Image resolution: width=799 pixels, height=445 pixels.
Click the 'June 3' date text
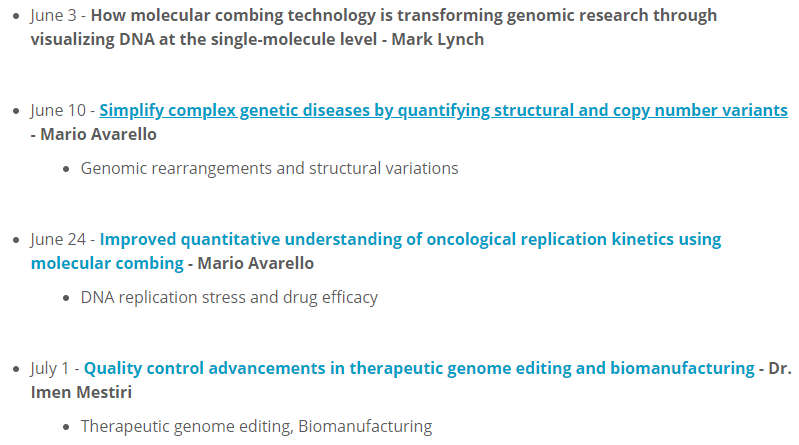[54, 15]
